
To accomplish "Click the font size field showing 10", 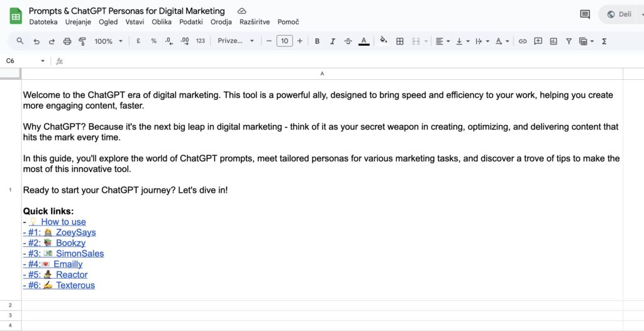I will coord(285,41).
